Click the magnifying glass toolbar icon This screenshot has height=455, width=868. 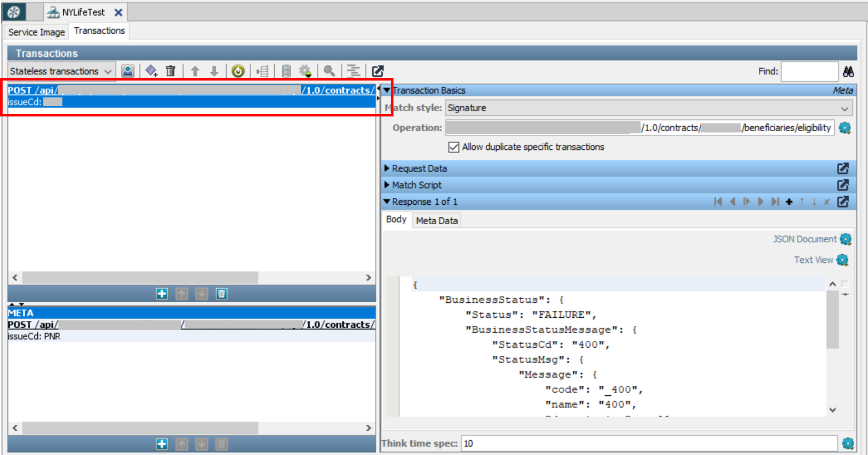tap(329, 71)
